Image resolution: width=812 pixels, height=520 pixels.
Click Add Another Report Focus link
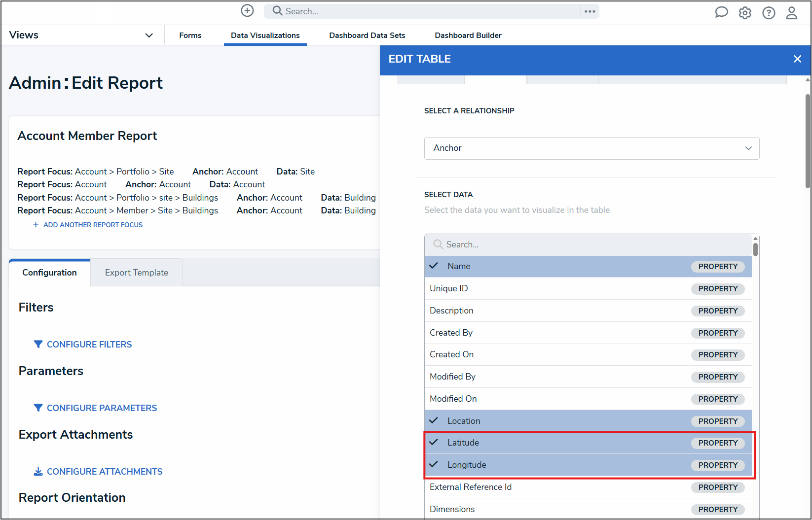coord(93,225)
